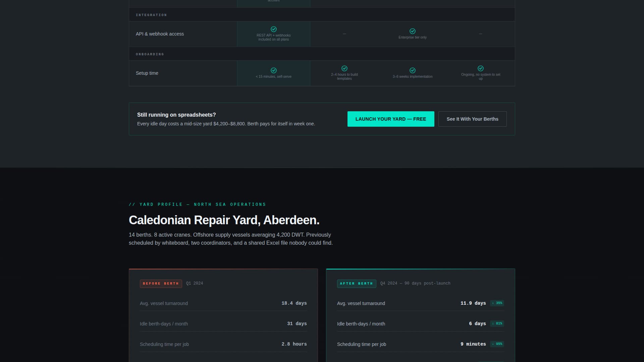Click the '11.9 days' value

(473, 303)
